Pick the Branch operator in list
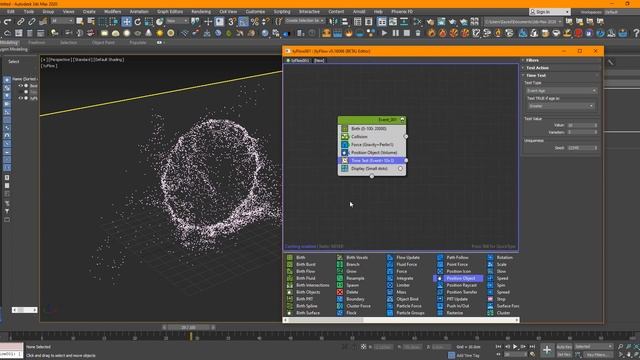Screen dimensions: 640x360 point(353,264)
